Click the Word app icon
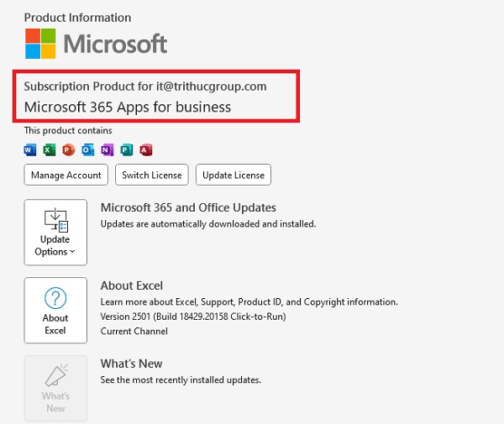The width and height of the screenshot is (504, 424). pos(30,150)
